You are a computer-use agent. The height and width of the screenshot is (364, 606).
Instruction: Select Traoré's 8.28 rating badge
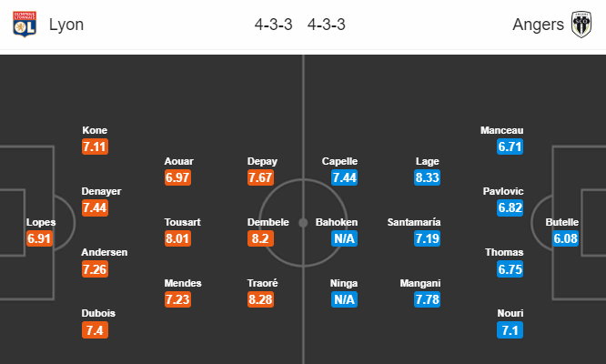click(x=262, y=300)
